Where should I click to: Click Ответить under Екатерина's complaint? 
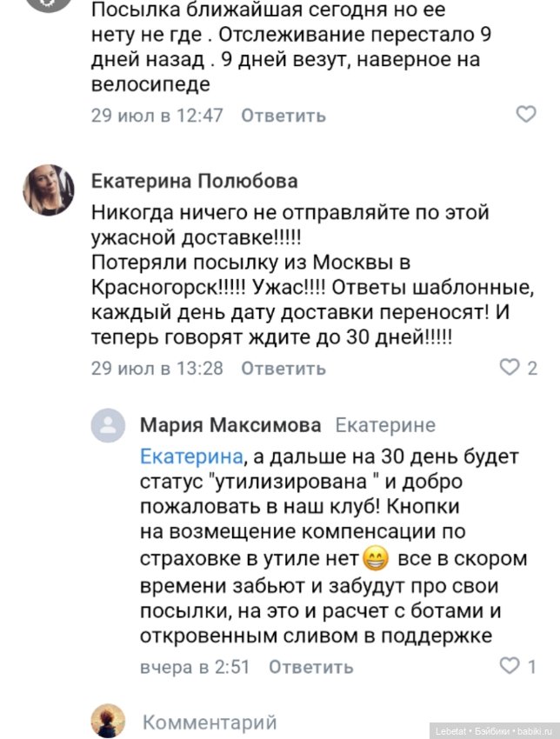(280, 369)
